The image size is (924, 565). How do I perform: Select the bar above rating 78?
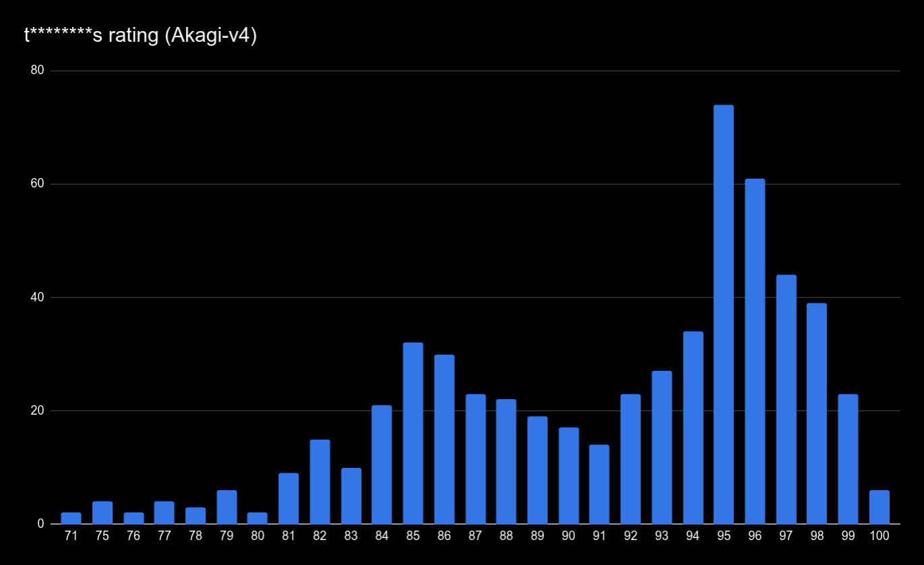(x=195, y=515)
